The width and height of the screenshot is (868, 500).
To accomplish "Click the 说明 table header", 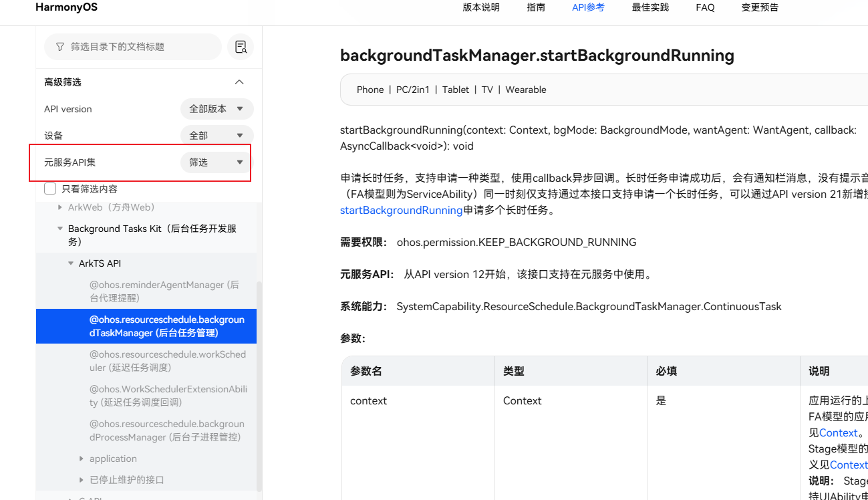I will point(819,371).
